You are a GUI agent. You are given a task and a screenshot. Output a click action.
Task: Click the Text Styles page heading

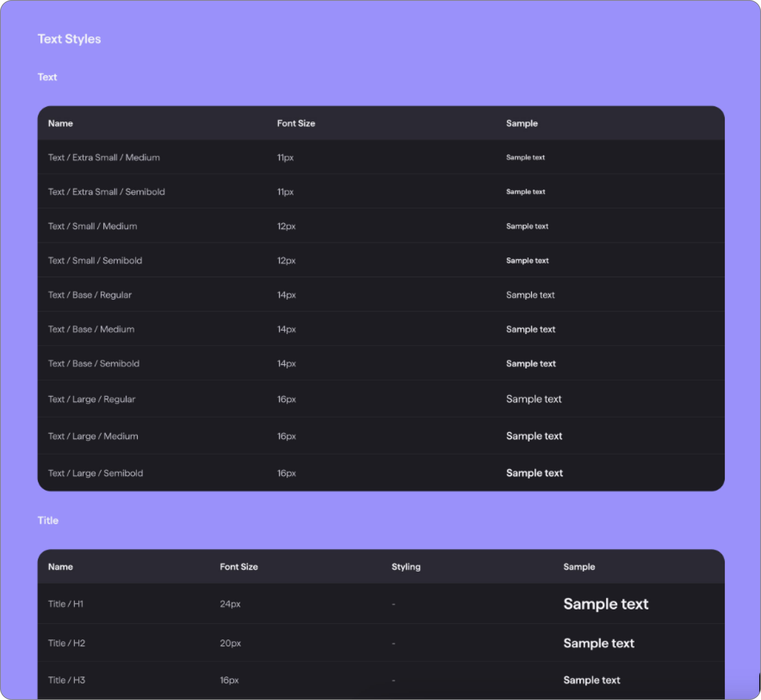tap(69, 39)
